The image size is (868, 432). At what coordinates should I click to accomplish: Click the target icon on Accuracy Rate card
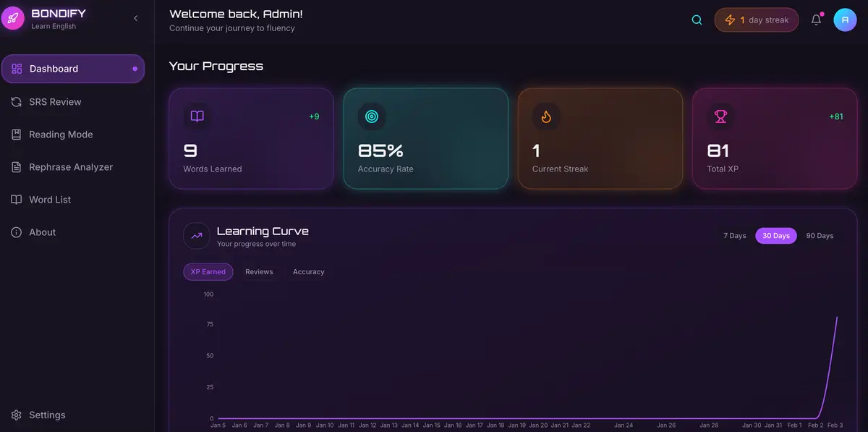click(371, 116)
